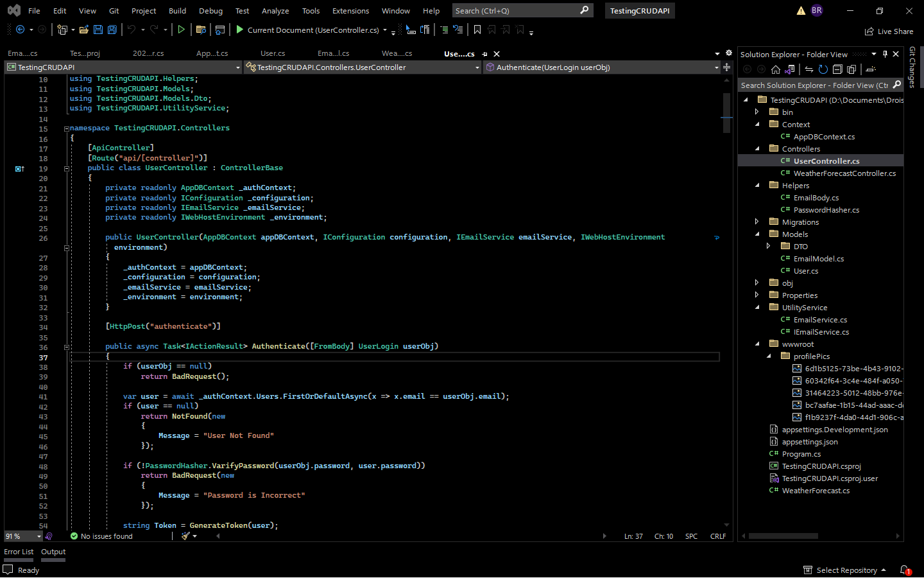Collapse the Models folder
The height and width of the screenshot is (578, 924).
[757, 234]
